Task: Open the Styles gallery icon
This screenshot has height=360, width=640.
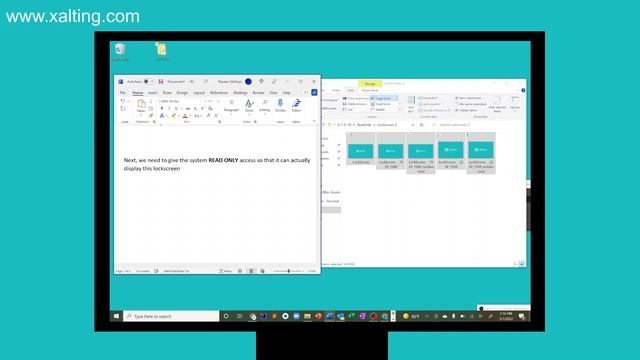Action: tap(249, 104)
